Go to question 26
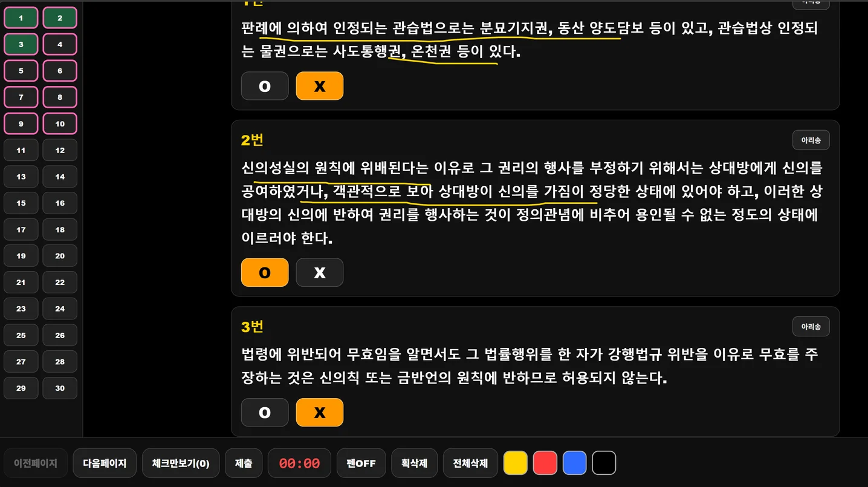The image size is (868, 487). tap(60, 335)
